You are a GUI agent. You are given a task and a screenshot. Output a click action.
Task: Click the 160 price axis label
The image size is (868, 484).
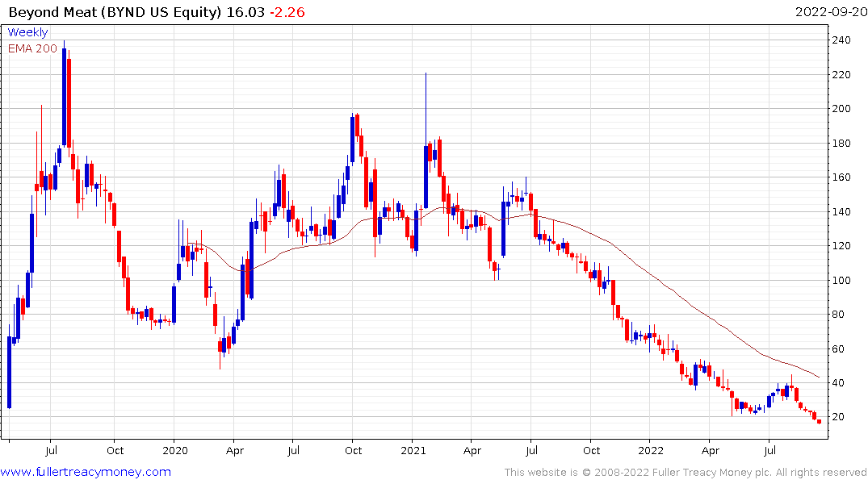click(x=841, y=177)
